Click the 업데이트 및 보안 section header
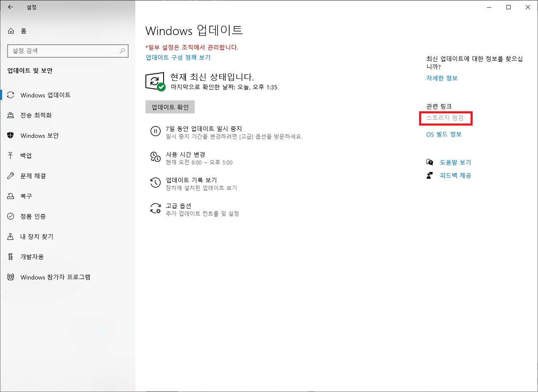Image resolution: width=538 pixels, height=392 pixels. (x=30, y=71)
